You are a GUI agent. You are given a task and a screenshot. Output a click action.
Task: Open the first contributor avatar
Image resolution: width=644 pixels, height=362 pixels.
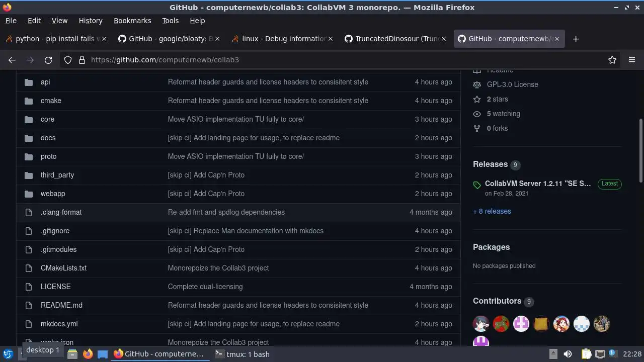(x=481, y=324)
